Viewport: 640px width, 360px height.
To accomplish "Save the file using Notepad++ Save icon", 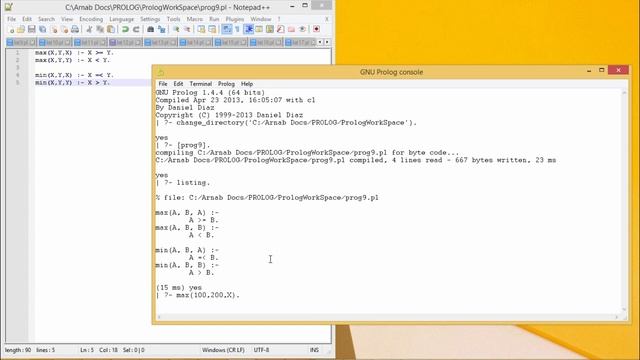I will (31, 29).
